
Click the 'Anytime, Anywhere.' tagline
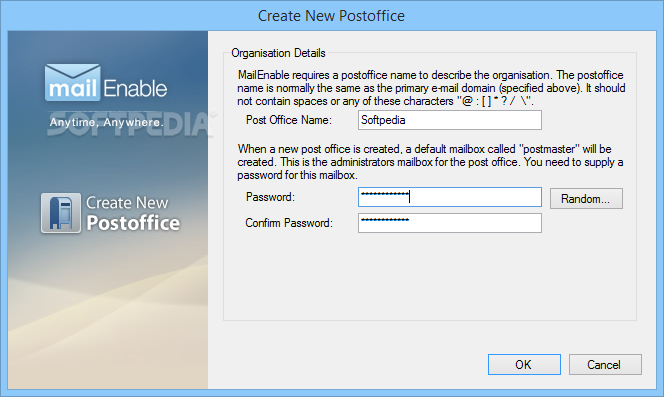pyautogui.click(x=106, y=122)
